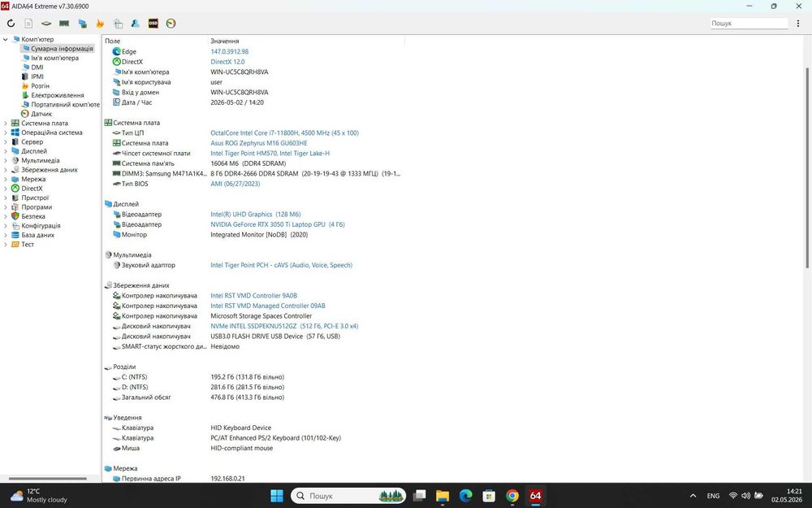Open the Asus ROG Zephyrus M16 GU603HE link
The width and height of the screenshot is (812, 508).
coord(258,143)
